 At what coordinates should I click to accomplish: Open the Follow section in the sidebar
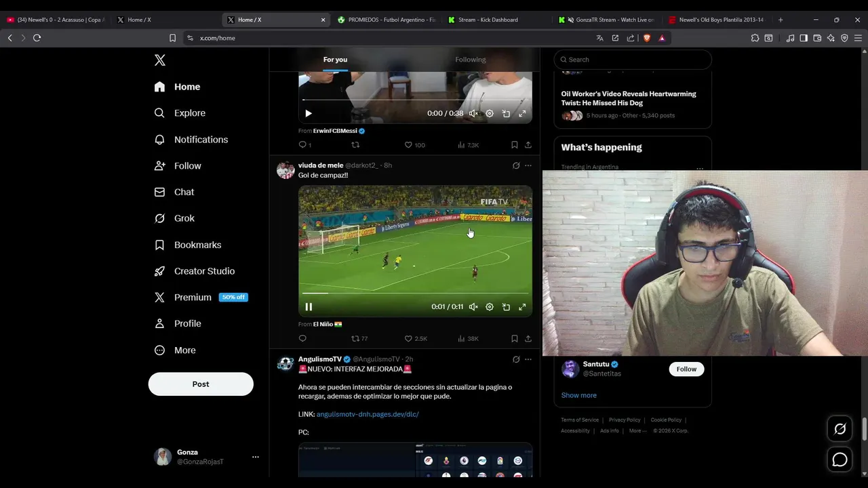[x=178, y=166]
